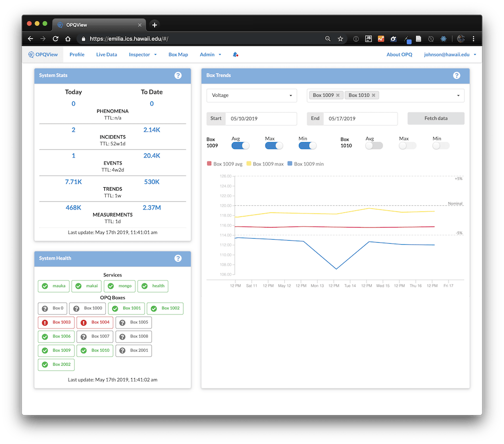Open the Box Trends help question mark
This screenshot has width=504, height=444.
tap(457, 75)
